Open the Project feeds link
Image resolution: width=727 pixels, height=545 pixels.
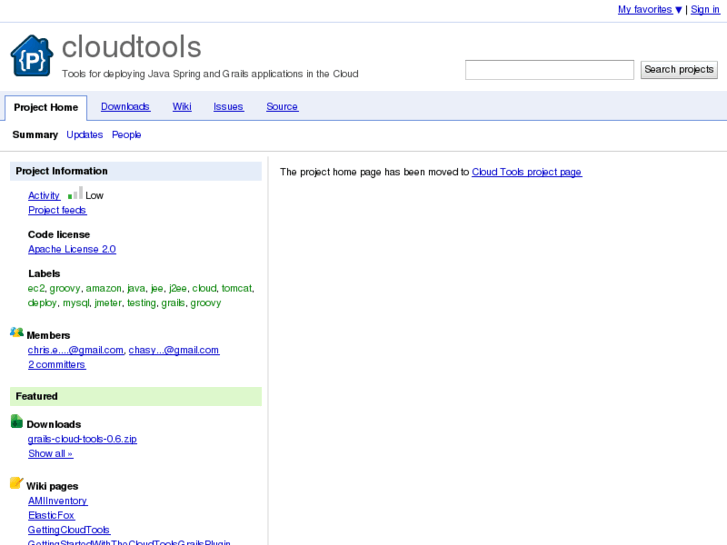(x=57, y=210)
